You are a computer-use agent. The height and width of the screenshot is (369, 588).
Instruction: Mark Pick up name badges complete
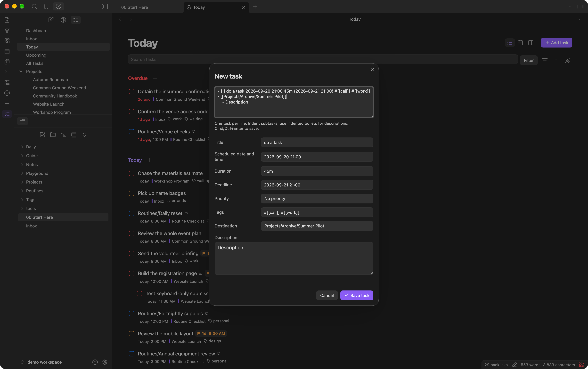[131, 193]
